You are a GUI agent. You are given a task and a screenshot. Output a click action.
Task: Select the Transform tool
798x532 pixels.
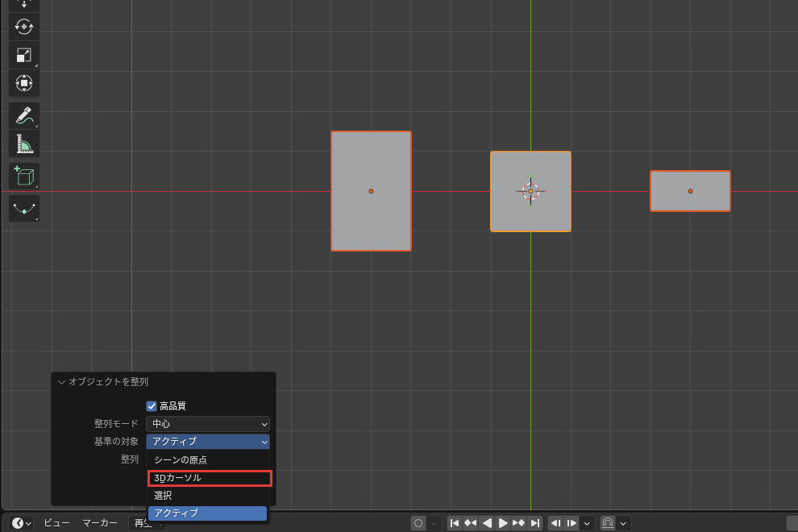[x=24, y=83]
